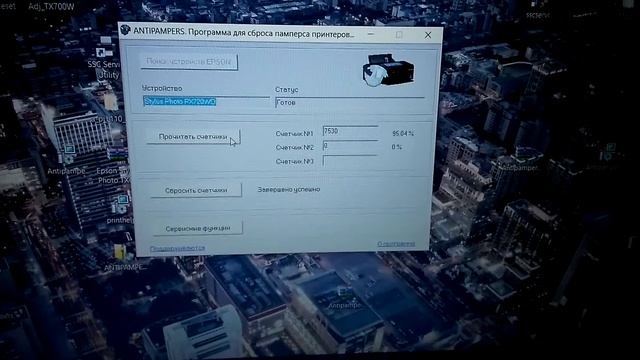
Task: Open Сервисные функции
Action: click(198, 228)
